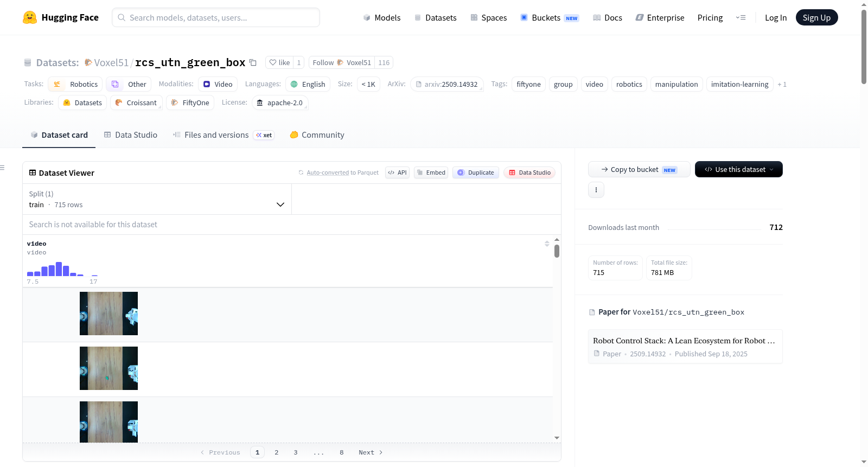This screenshot has height=467, width=868.
Task: Open the Models menu
Action: [x=382, y=17]
